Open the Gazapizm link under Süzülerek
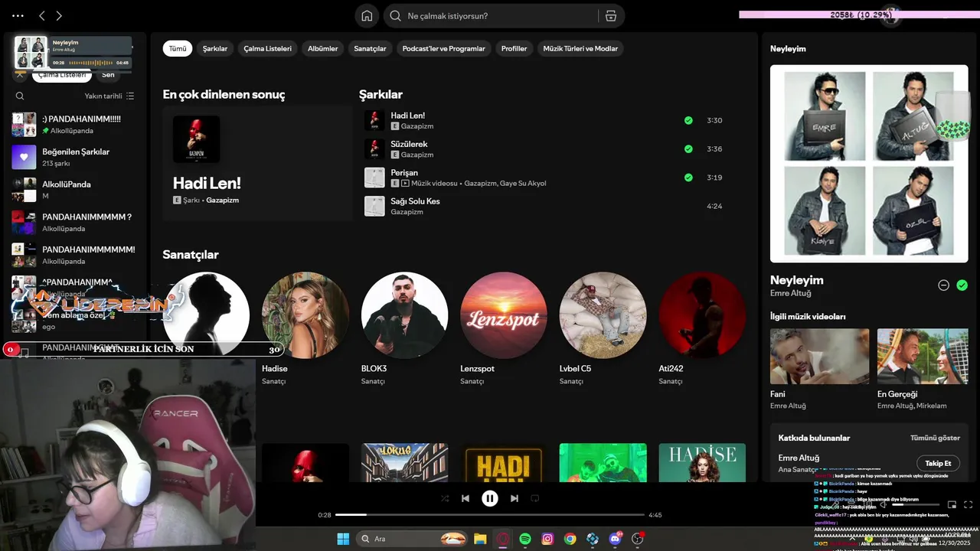 point(417,155)
